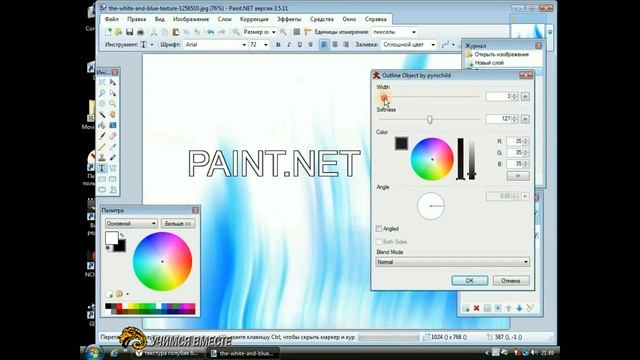Toggle Underline text formatting

[x=300, y=44]
